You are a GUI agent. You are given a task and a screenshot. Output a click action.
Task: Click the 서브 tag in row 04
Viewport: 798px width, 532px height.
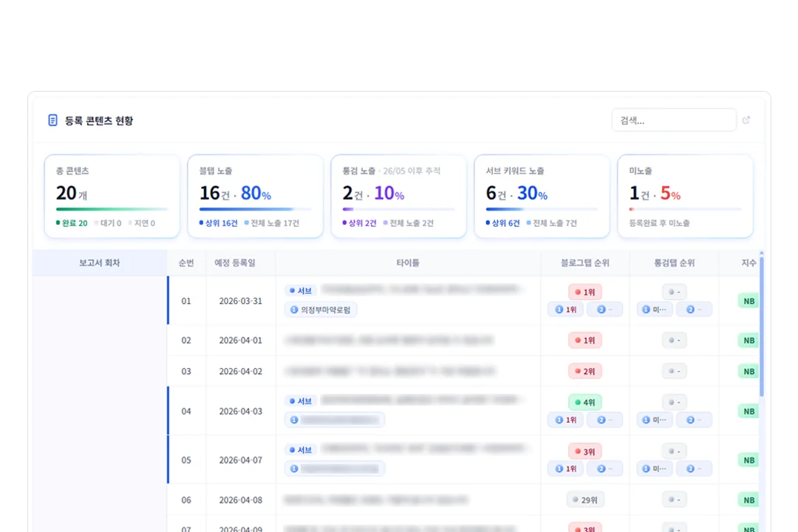point(301,401)
